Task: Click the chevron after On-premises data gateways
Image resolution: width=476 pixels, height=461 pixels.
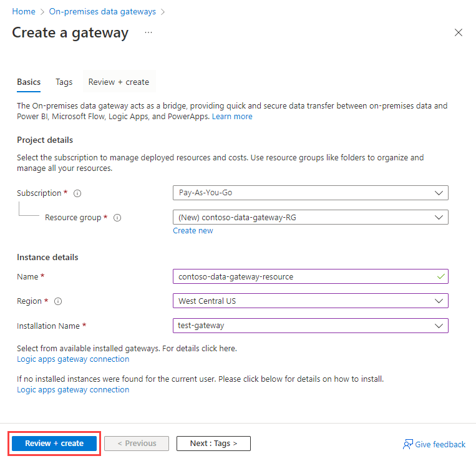Action: point(163,12)
